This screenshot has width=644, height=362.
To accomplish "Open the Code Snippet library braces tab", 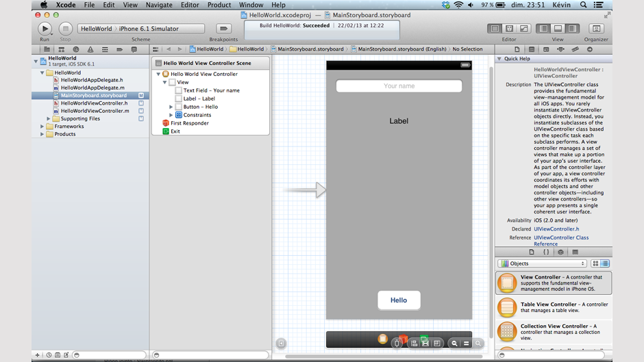I will click(546, 252).
